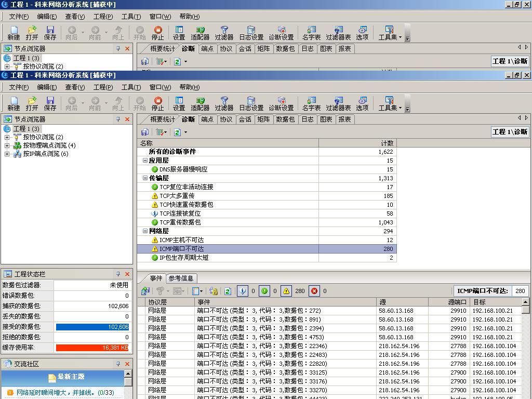The width and height of the screenshot is (532, 399).
Task: Collapse the 传输层 diagnosis group
Action: point(145,178)
